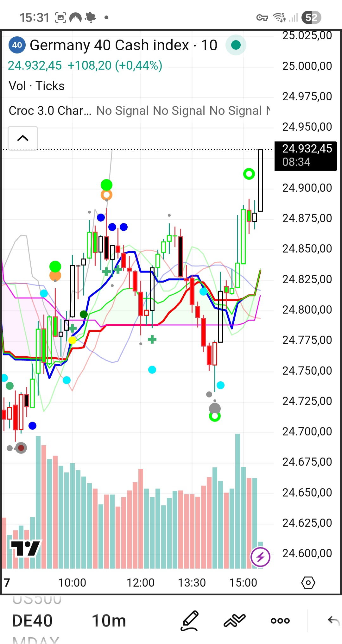The width and height of the screenshot is (342, 644).
Task: Open chart settings hexagon icon
Action: (x=308, y=582)
